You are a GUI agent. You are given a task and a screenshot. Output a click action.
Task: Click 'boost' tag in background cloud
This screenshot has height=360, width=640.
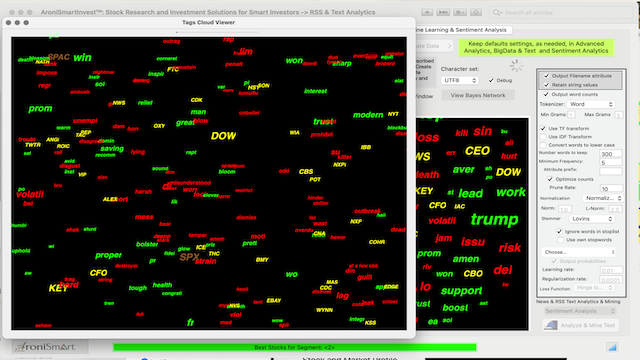click(x=455, y=308)
